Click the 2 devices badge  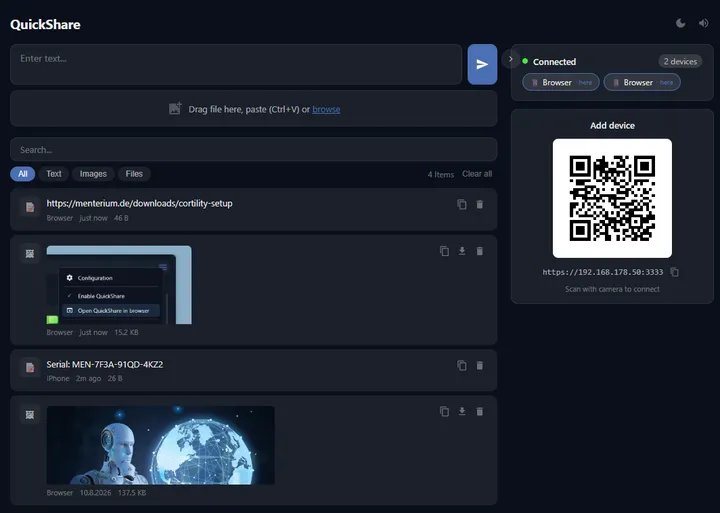click(x=680, y=61)
